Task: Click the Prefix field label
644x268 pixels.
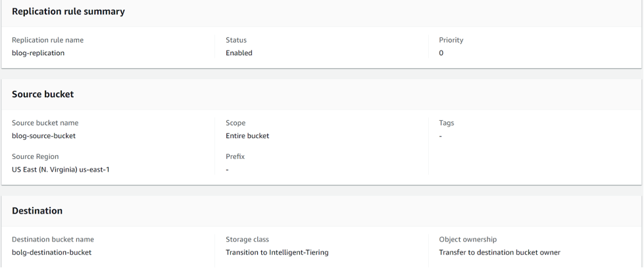Action: click(235, 156)
